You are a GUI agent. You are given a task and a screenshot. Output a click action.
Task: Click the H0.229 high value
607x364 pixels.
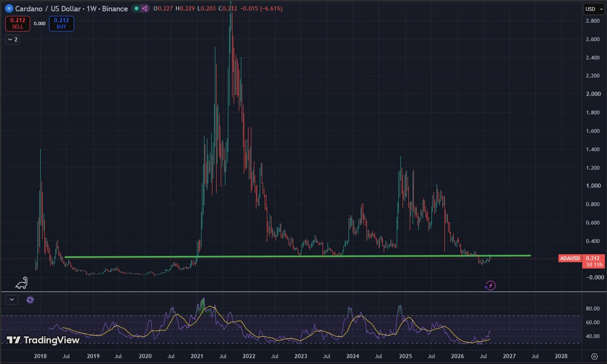point(185,8)
